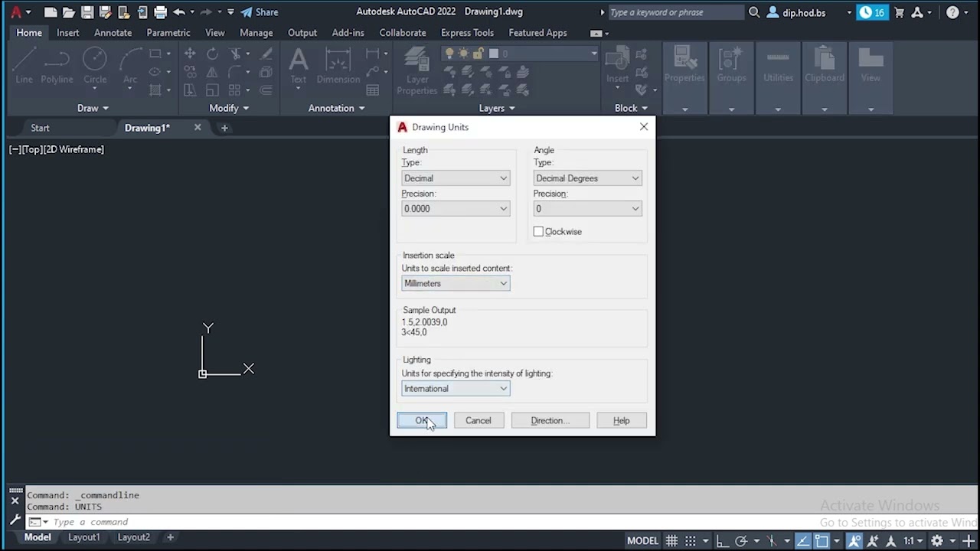Click the Insert block icon
Viewport: 980px width, 551px height.
(617, 65)
